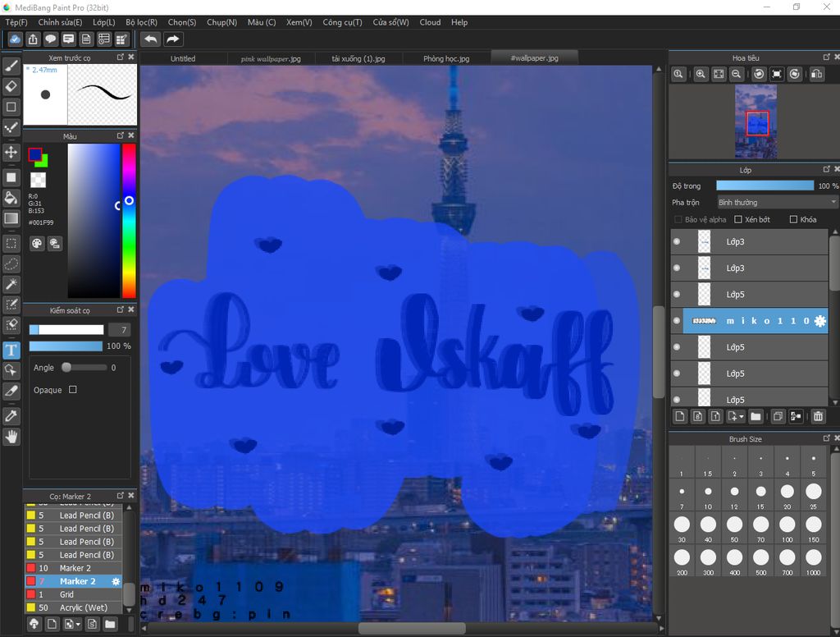Open the Tệp(F) menu

[x=16, y=22]
